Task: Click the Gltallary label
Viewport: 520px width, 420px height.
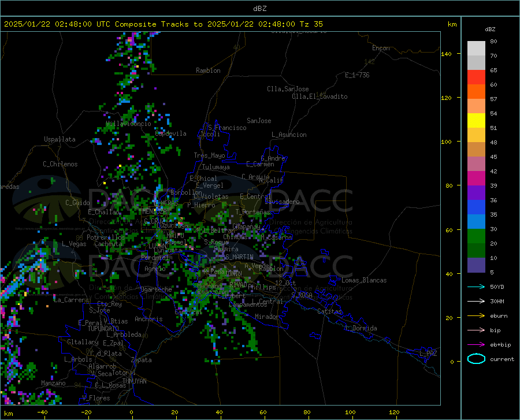Action: coord(83,342)
